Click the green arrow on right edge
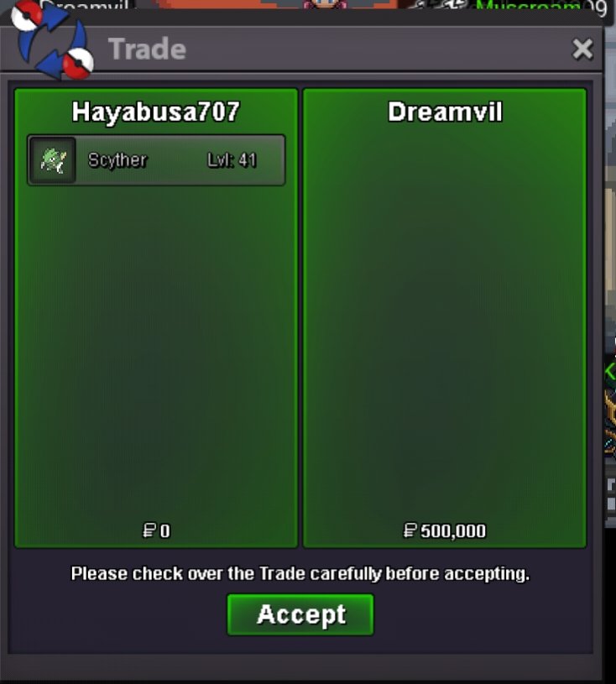The image size is (616, 684). pyautogui.click(x=610, y=371)
